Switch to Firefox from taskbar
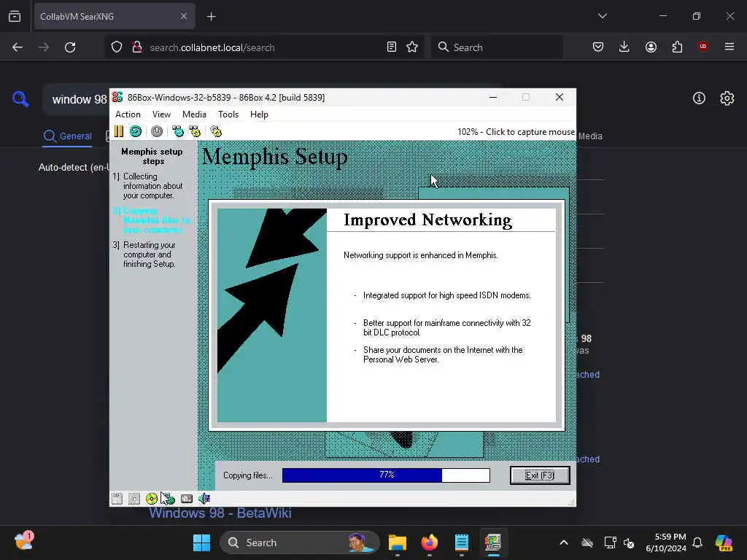The width and height of the screenshot is (747, 560). point(429,542)
